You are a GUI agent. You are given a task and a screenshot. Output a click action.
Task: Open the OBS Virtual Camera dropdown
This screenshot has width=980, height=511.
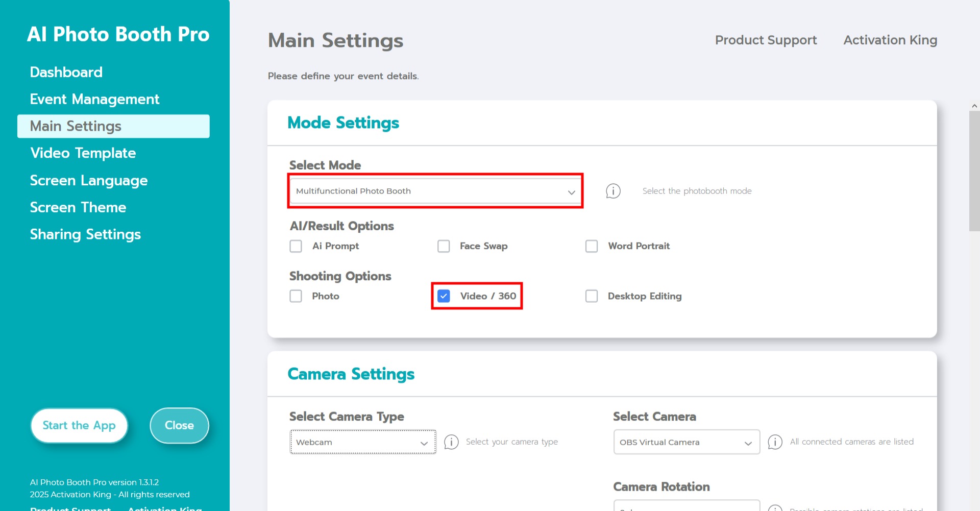pyautogui.click(x=686, y=442)
